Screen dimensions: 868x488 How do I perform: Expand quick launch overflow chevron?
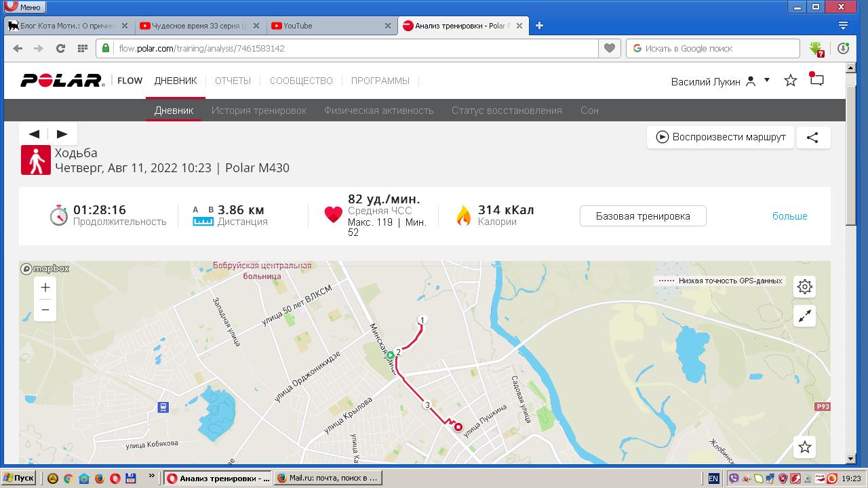click(151, 477)
